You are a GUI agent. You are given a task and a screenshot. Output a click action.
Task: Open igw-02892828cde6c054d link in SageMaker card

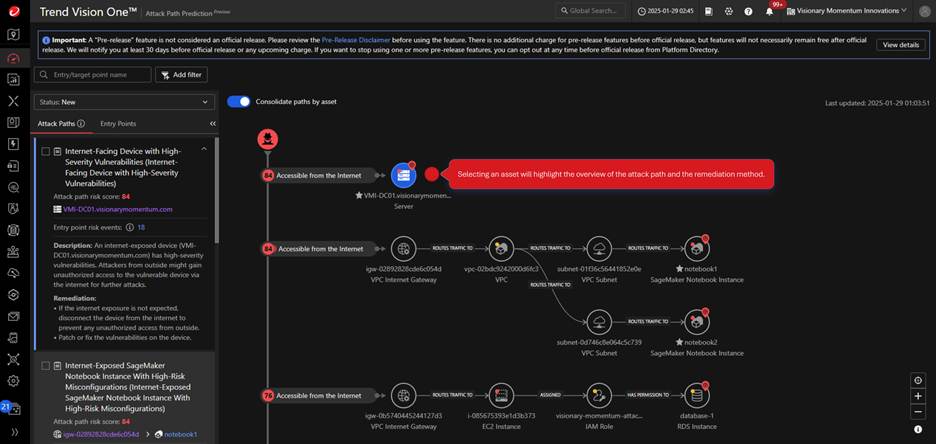[x=101, y=434]
